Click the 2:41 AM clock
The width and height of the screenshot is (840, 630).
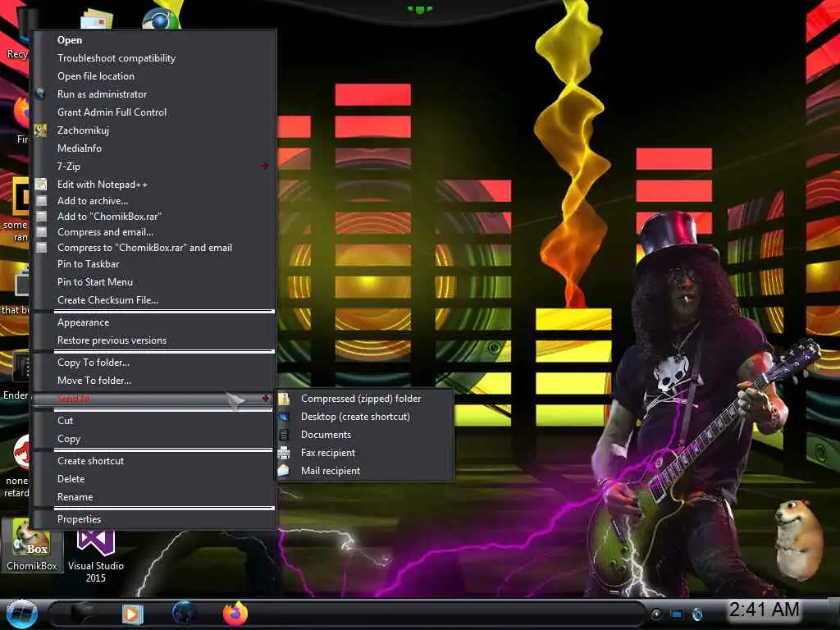tap(764, 609)
